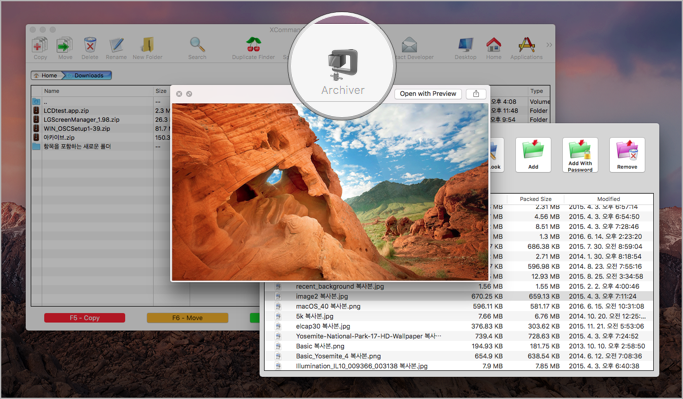The image size is (683, 399).
Task: Click the file icon beside macOS_40 복사본.png
Action: (x=278, y=306)
